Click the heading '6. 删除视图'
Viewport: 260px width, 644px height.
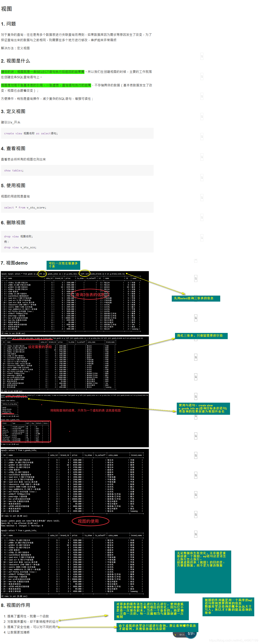click(x=13, y=222)
